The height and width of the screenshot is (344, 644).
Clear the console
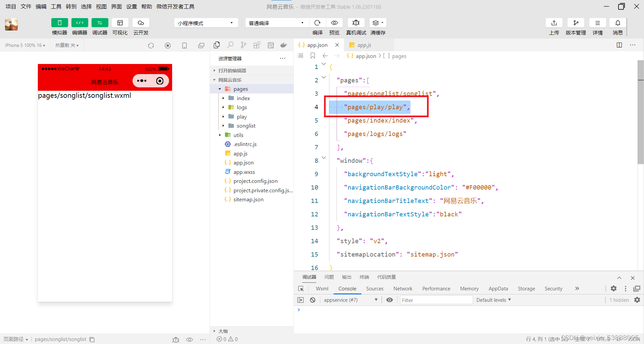coord(313,300)
